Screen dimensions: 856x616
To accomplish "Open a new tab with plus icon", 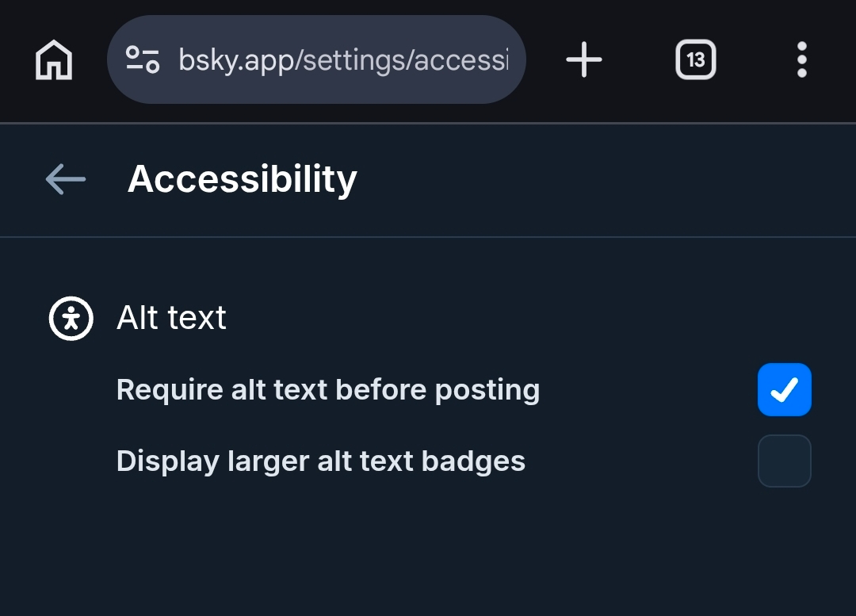I will click(584, 60).
